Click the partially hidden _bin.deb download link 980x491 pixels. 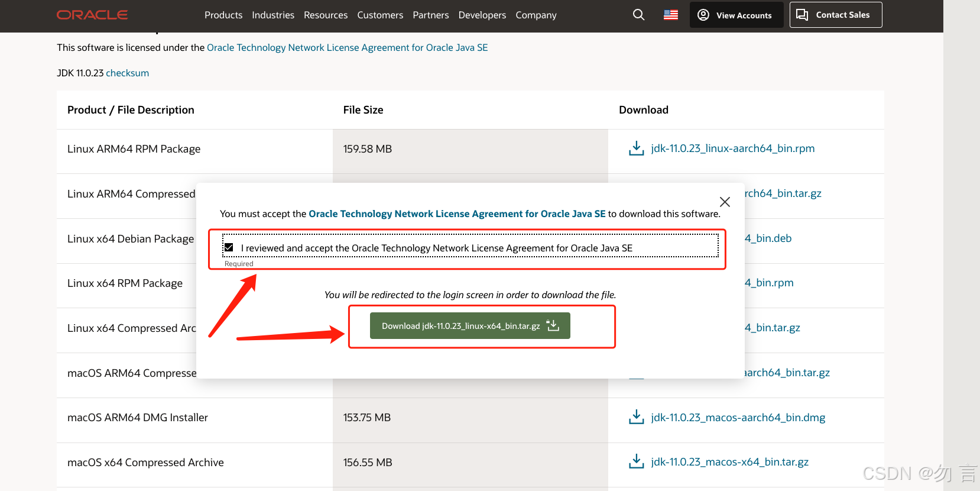click(768, 238)
